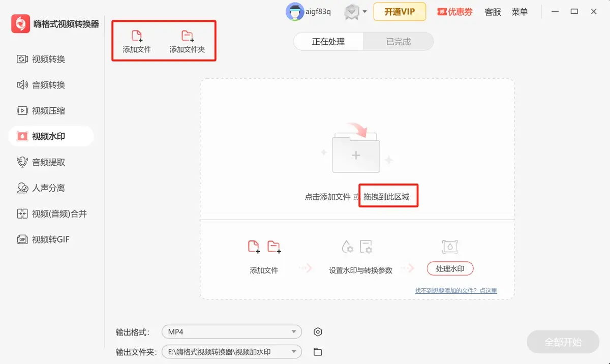Screen dimensions: 610x364
Task: Switch to the 已完成 tab
Action: pos(399,42)
